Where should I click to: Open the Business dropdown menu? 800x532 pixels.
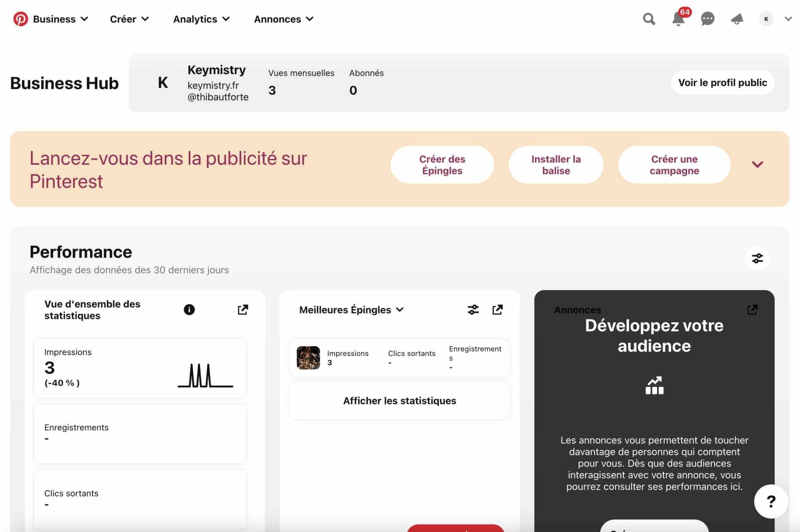[61, 19]
